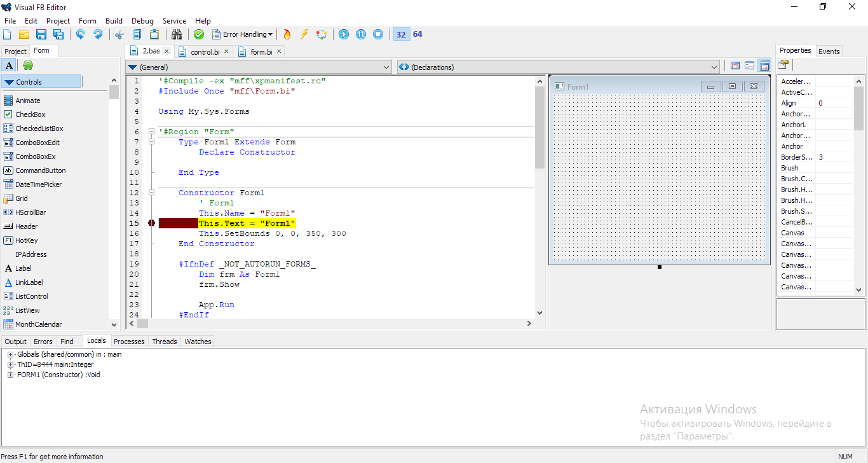
Task: Open the Error Handling dropdown
Action: coord(242,34)
